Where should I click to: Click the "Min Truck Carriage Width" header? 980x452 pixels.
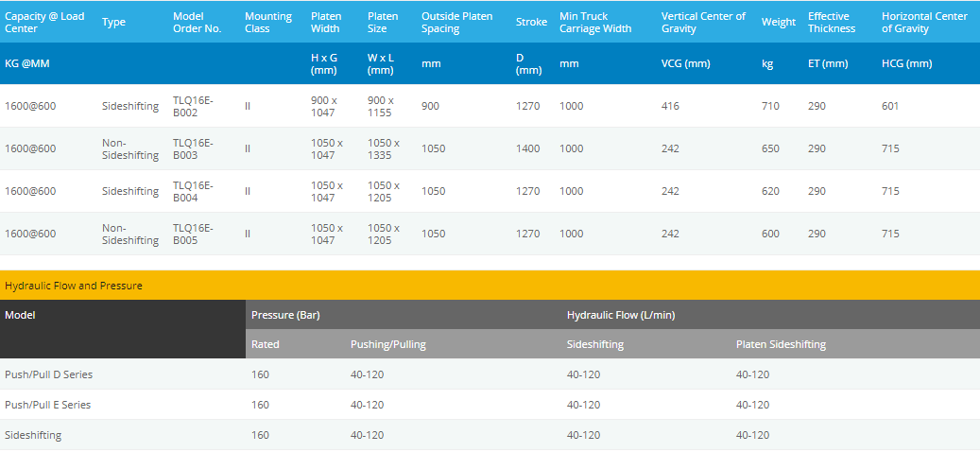[x=595, y=23]
